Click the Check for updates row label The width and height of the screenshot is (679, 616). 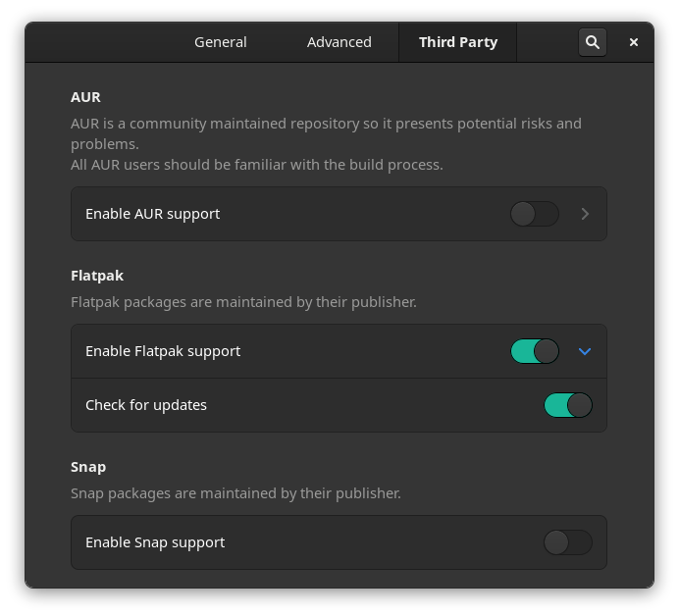[x=146, y=405]
